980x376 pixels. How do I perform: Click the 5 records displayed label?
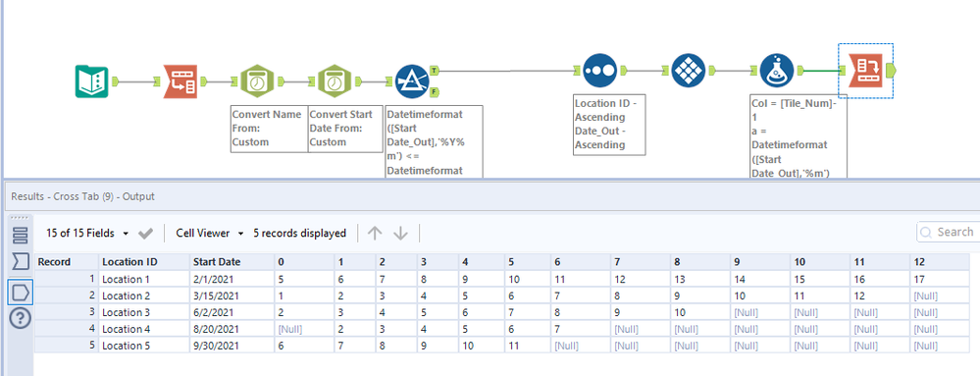tap(299, 234)
